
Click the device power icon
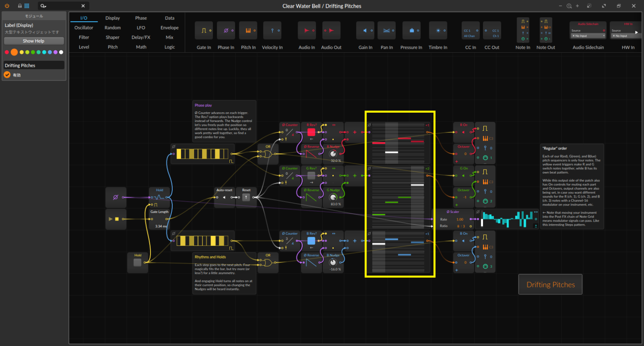pos(7,6)
